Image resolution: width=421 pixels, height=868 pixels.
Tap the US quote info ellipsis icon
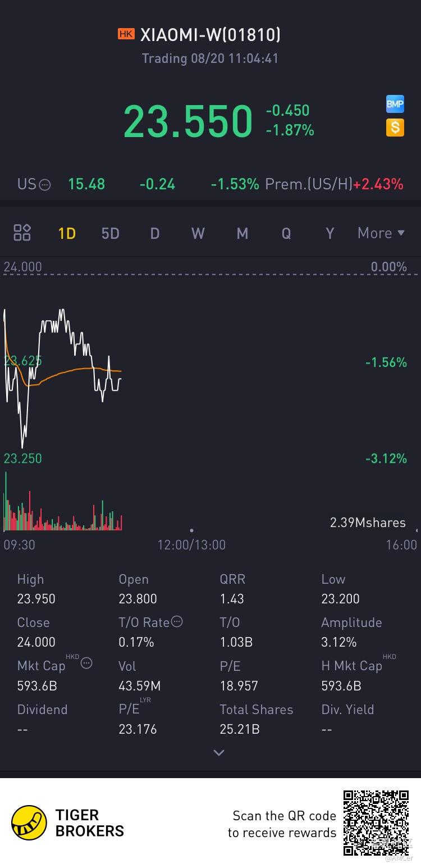45,184
